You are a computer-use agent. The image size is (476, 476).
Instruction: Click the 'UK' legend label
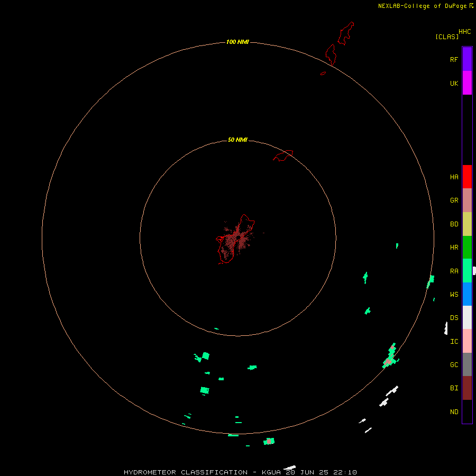(x=454, y=83)
